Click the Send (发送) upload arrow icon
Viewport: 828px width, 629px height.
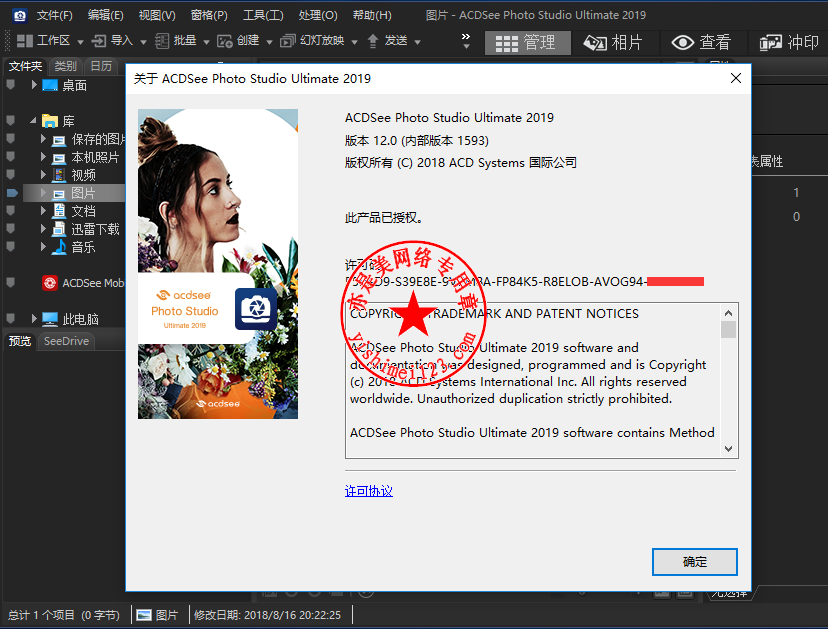[x=373, y=41]
